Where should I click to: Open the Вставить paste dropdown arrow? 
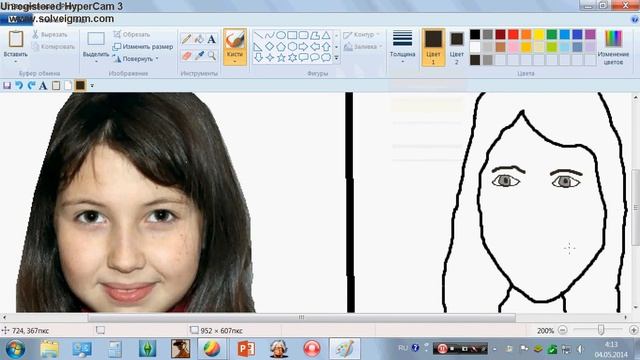click(16, 62)
